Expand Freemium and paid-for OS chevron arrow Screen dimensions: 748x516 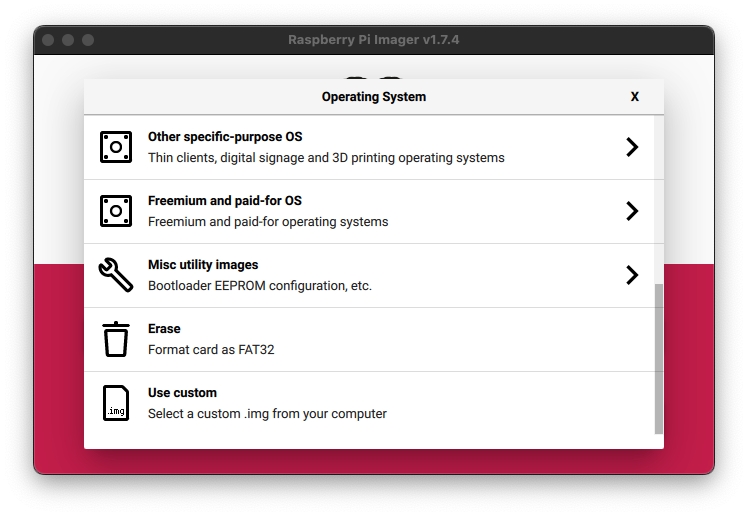(632, 211)
